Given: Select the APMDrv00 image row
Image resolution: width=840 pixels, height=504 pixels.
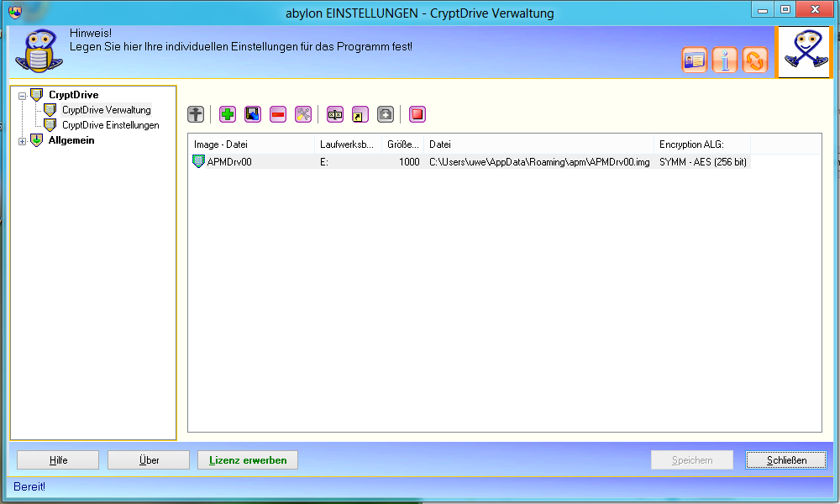Looking at the screenshot, I should click(x=470, y=162).
